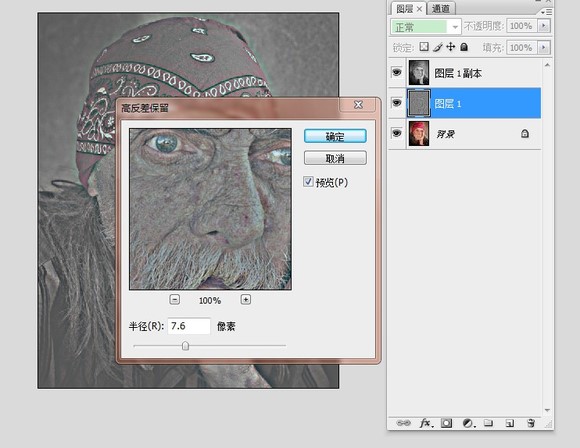Create a new layer group
This screenshot has width=580, height=448.
coord(488,422)
